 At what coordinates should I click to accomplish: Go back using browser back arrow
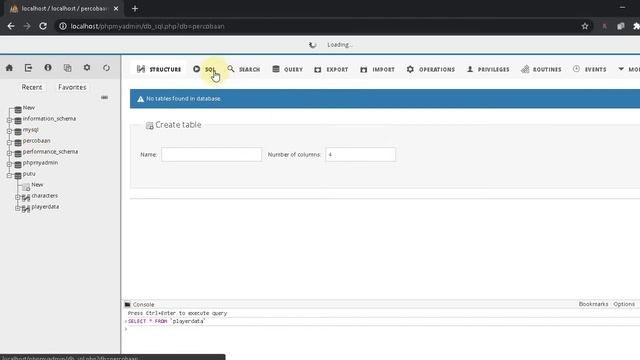coord(11,26)
